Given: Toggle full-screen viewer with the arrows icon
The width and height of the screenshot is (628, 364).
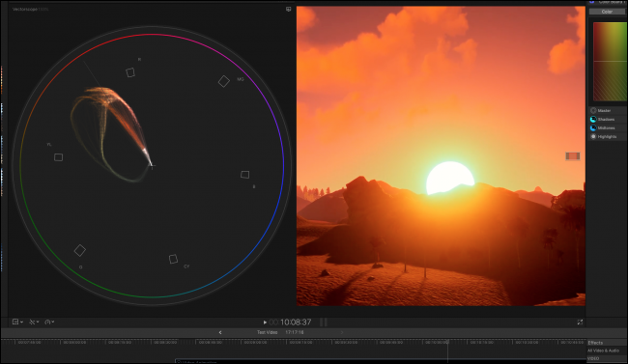Looking at the screenshot, I should (x=580, y=322).
